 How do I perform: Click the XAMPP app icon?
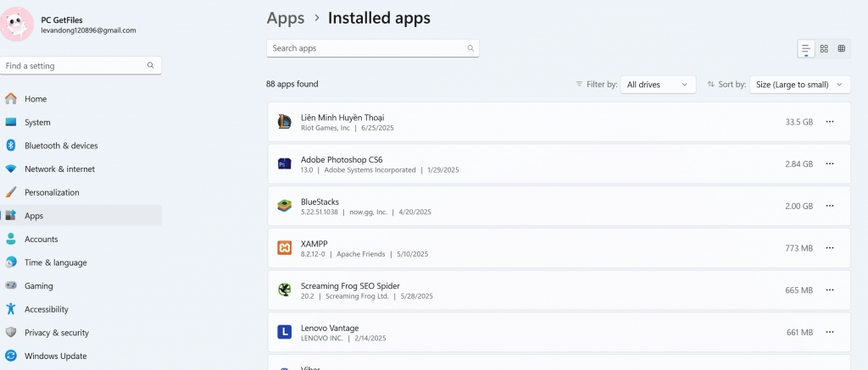[x=285, y=248]
